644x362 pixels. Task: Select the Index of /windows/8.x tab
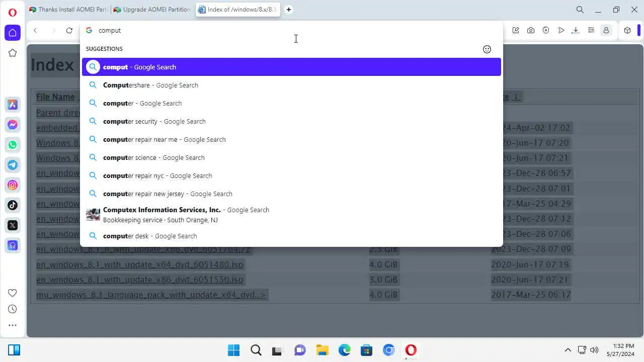pos(237,10)
